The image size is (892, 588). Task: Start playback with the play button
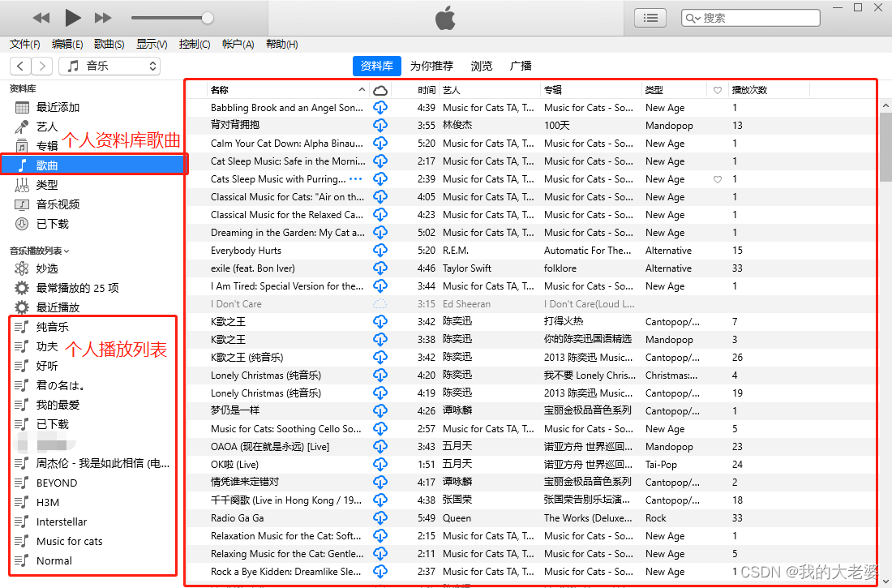pyautogui.click(x=72, y=18)
